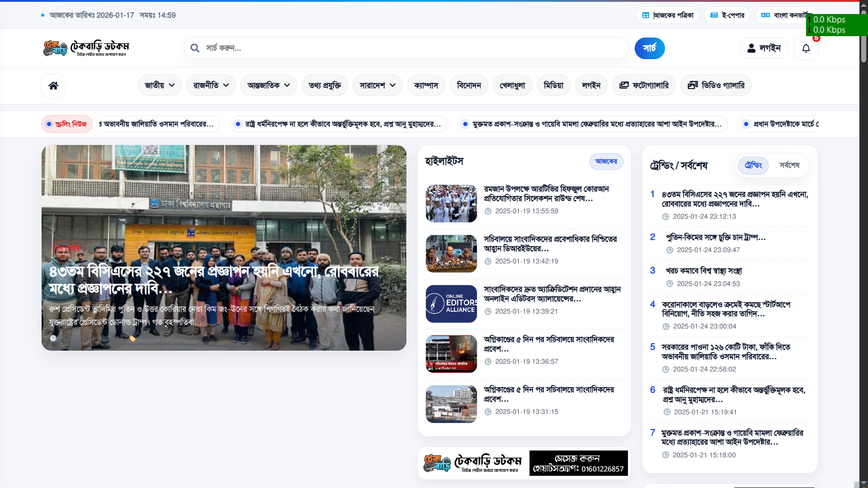Viewport: 868px width, 488px height.
Task: Expand the রাজনীতি dropdown menu
Action: coord(211,85)
